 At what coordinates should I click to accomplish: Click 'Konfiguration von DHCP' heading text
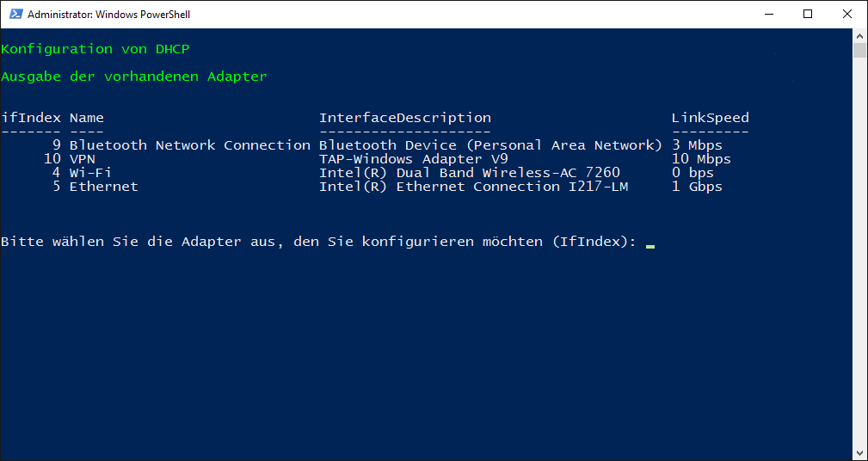pyautogui.click(x=95, y=49)
